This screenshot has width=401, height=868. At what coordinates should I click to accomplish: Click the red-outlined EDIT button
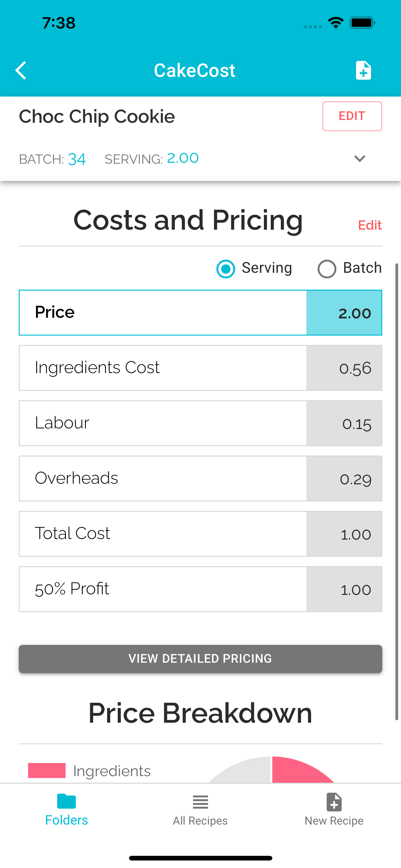click(352, 116)
